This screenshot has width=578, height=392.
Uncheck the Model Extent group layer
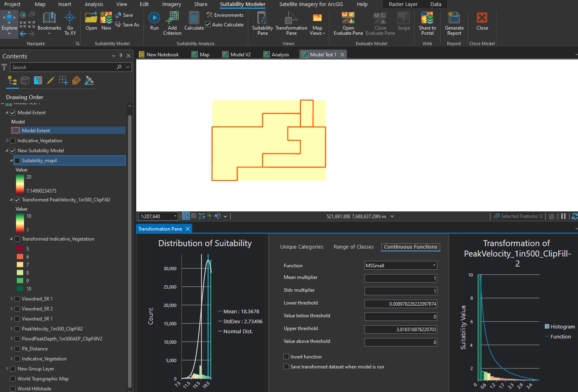13,113
